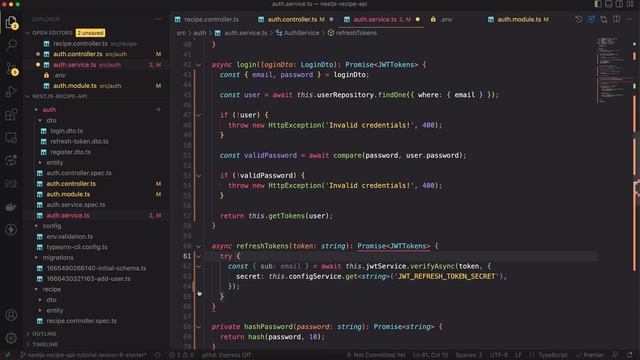Image resolution: width=640 pixels, height=360 pixels.
Task: Collapse the config folder
Action: (x=51, y=226)
